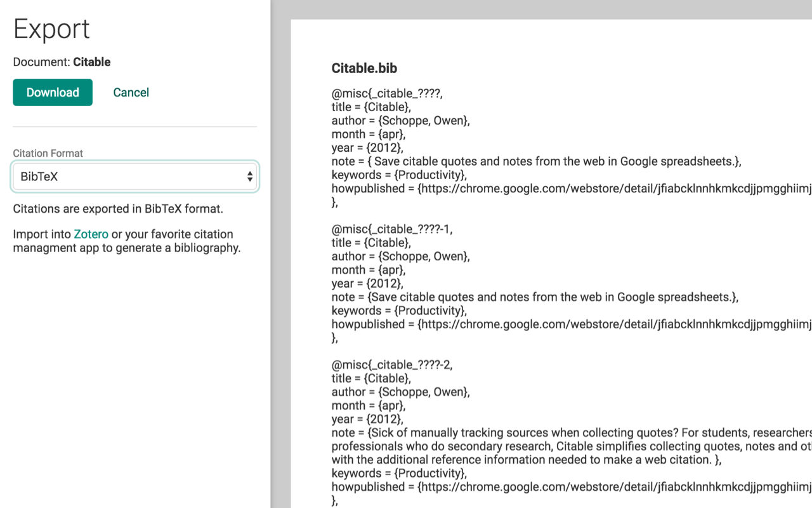This screenshot has height=508, width=812.
Task: Click first entry's 'keywords = {Productivity},' line
Action: 399,175
